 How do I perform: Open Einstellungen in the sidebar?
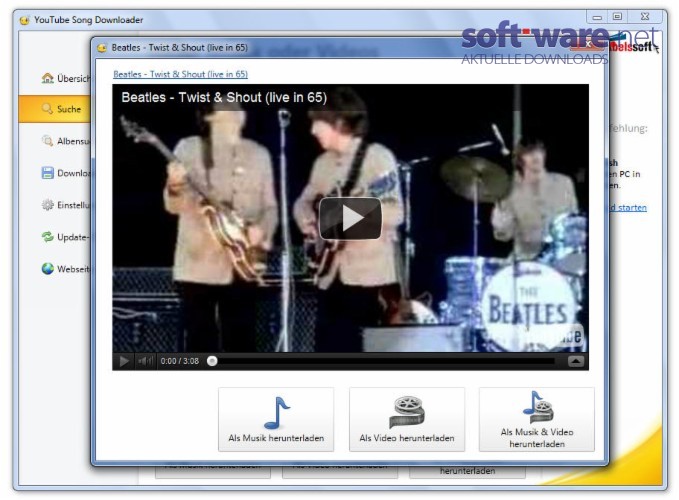click(66, 205)
